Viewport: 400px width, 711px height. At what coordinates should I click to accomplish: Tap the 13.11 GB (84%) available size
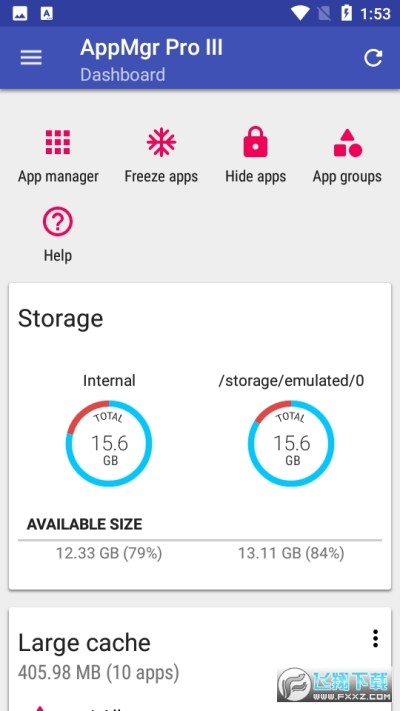click(x=291, y=553)
